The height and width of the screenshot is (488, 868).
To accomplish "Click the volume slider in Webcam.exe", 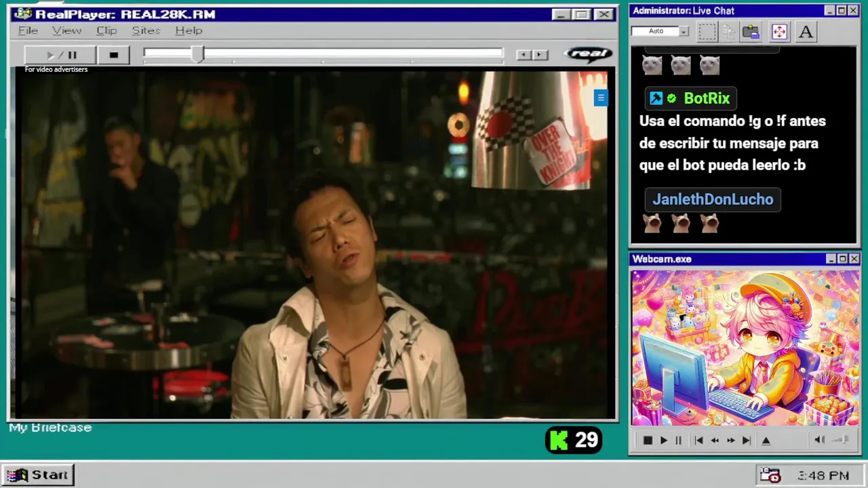I will 841,440.
